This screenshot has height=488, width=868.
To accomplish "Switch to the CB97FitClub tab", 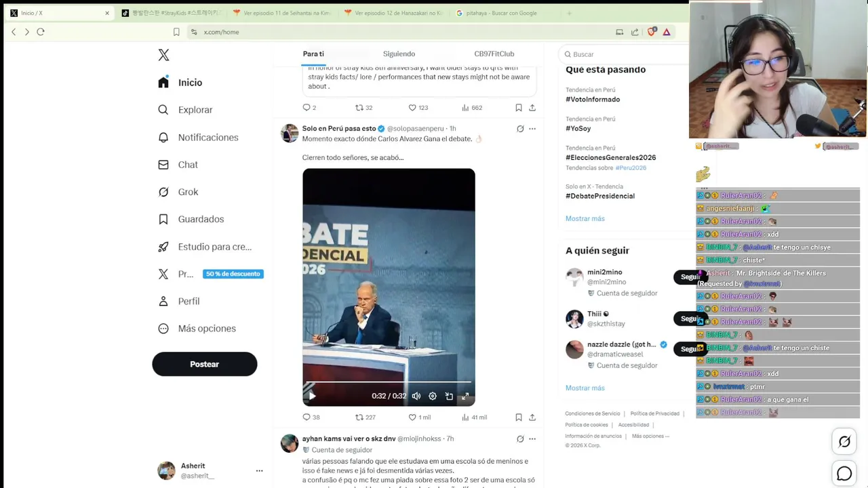I will pyautogui.click(x=494, y=54).
